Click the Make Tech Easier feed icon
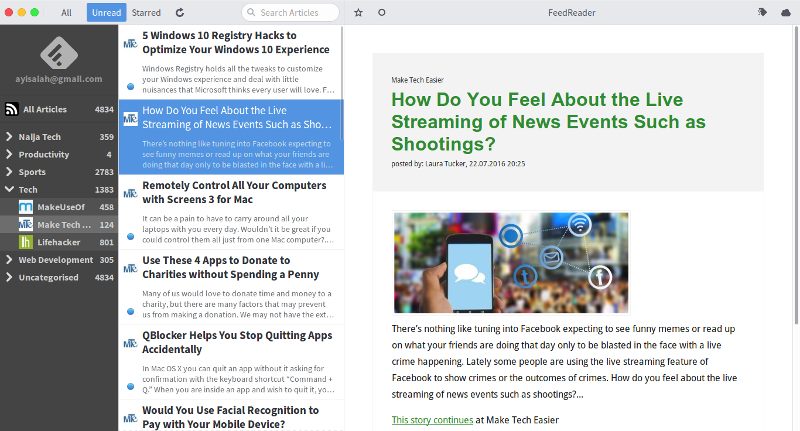Screen dimensions: 800x431 [26, 224]
